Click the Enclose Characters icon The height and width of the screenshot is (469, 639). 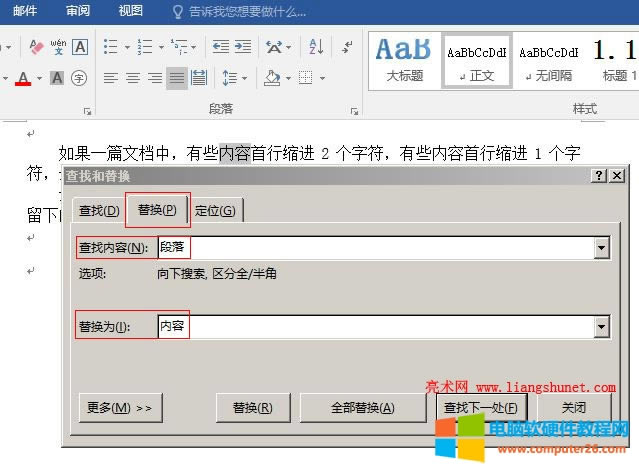point(79,78)
